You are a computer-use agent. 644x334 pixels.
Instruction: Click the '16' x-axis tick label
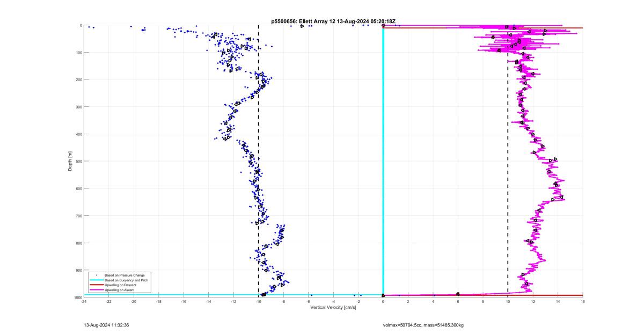point(583,301)
